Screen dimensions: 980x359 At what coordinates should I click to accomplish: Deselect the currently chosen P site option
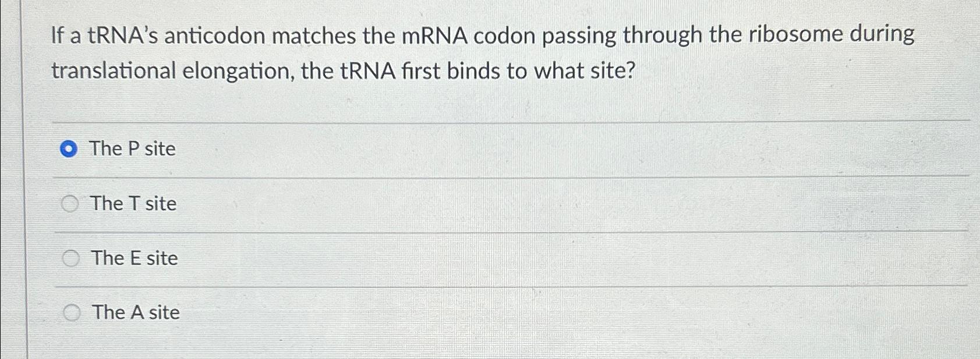[70, 150]
